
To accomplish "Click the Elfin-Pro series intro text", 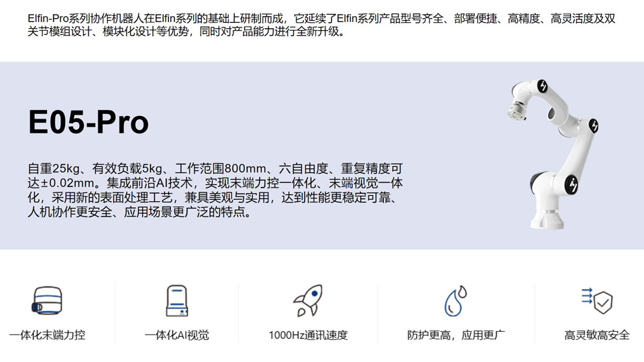I will pyautogui.click(x=321, y=25).
